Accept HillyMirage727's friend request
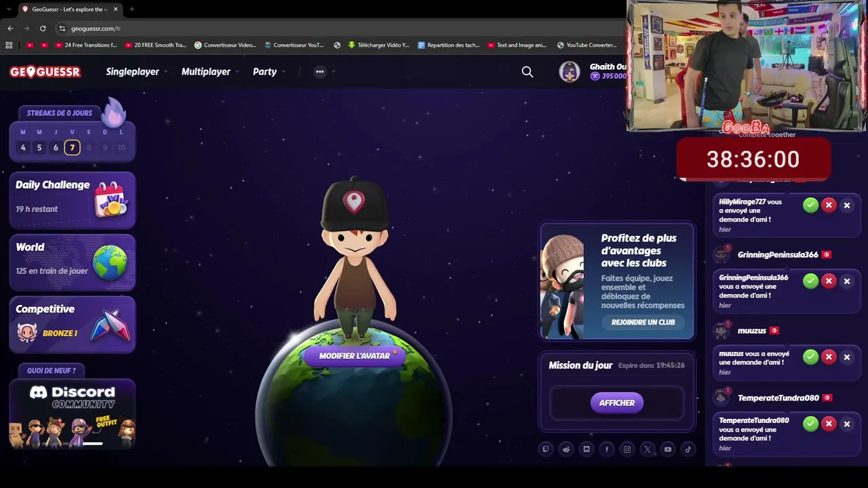Viewport: 868px width, 488px height. 810,205
